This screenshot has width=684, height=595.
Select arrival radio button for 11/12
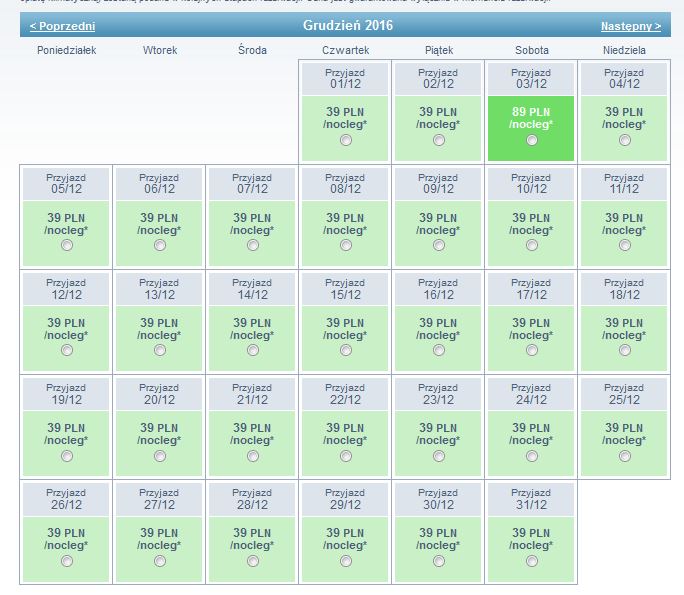625,245
